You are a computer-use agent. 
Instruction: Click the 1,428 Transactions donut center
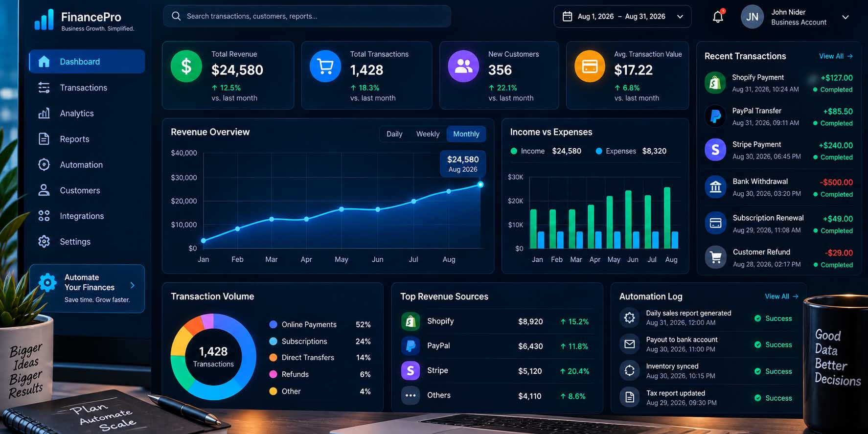pyautogui.click(x=213, y=357)
